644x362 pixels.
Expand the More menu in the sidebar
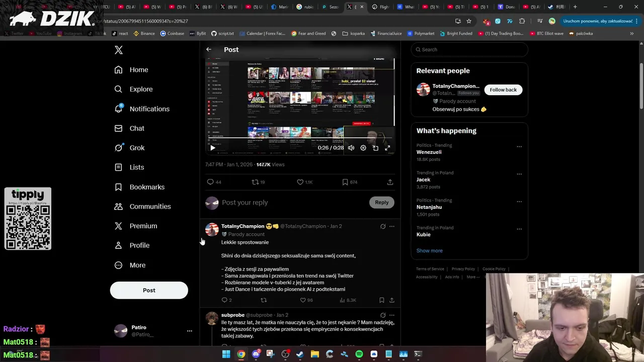click(x=130, y=265)
